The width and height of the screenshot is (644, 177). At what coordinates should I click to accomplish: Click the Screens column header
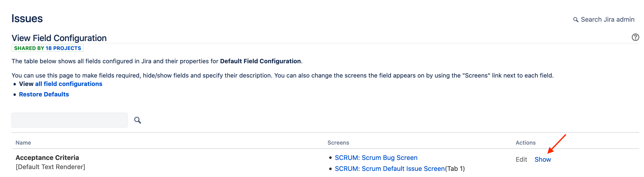338,143
